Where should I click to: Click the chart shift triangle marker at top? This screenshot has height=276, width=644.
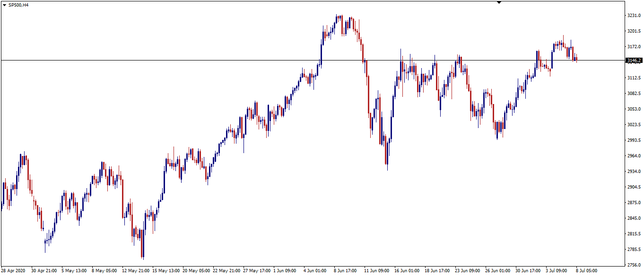click(498, 2)
